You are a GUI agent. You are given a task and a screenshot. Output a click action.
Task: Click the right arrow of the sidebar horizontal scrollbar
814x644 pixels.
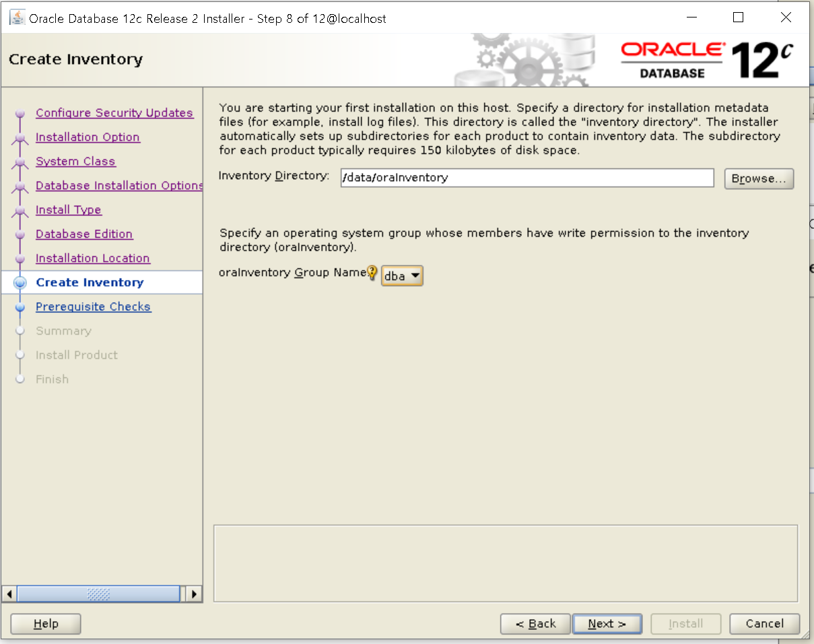(x=194, y=594)
